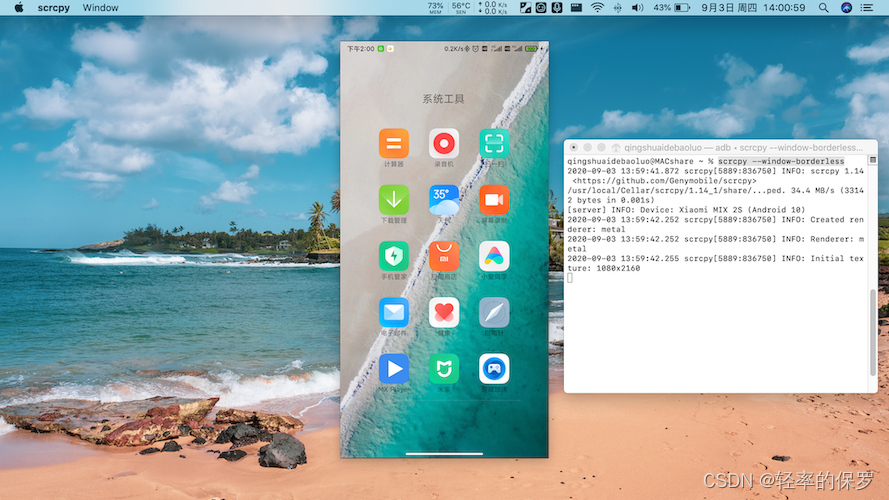Click the 73% MEM monitor in menu bar
The image size is (889, 500).
coord(435,7)
